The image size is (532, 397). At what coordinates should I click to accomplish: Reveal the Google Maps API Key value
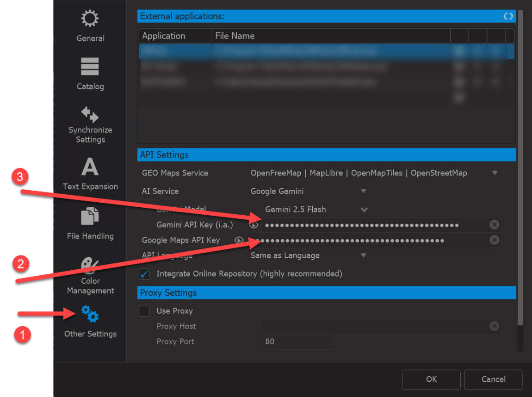click(x=239, y=240)
